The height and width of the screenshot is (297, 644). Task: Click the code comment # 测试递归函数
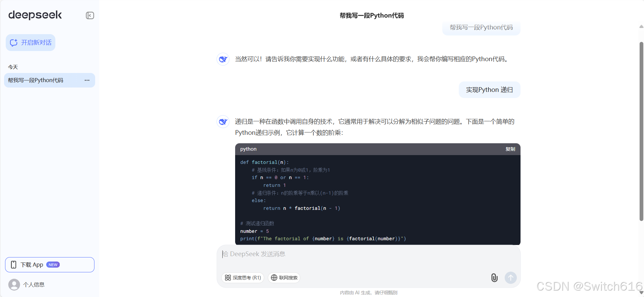pos(257,224)
